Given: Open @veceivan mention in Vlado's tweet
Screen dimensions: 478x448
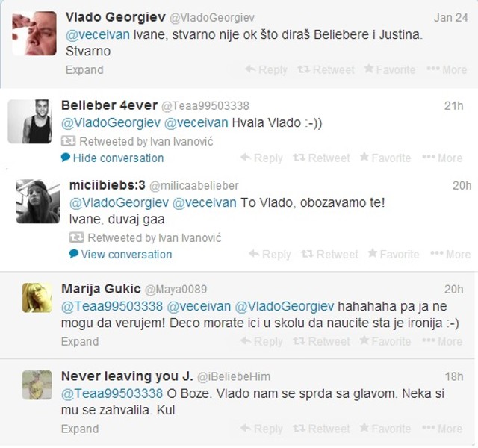Looking at the screenshot, I should click(x=98, y=34).
